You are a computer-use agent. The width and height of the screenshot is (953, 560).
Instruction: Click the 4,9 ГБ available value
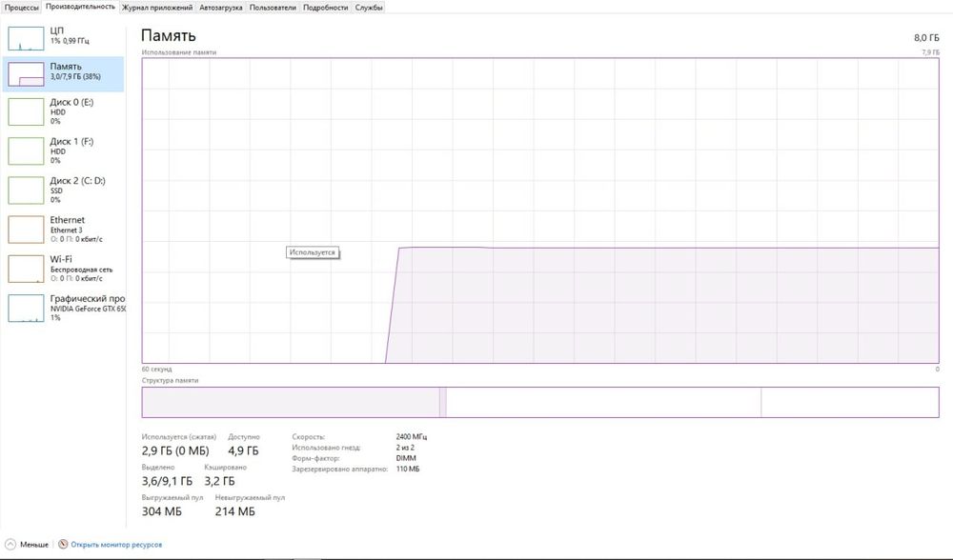tap(243, 450)
